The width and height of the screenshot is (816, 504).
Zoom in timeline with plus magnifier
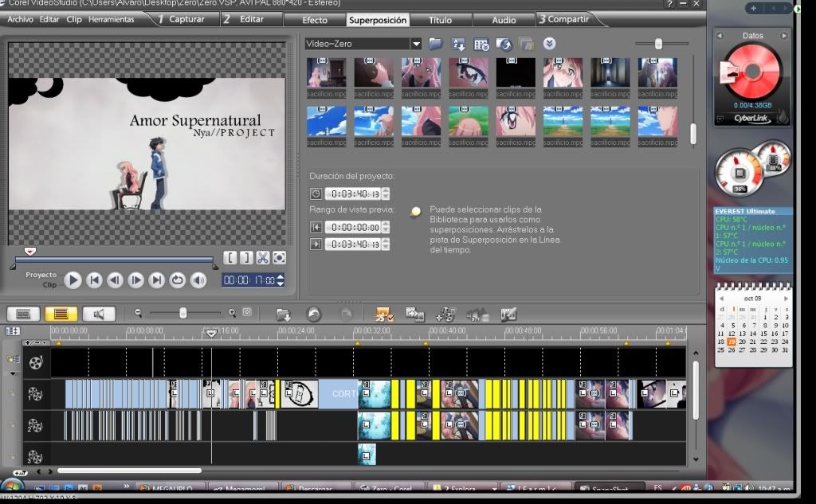pyautogui.click(x=232, y=313)
